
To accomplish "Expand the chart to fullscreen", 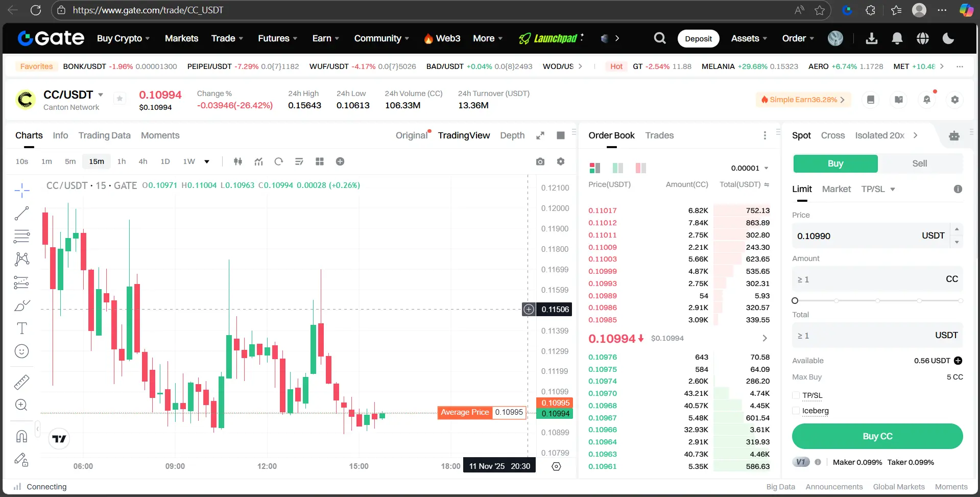I will click(x=540, y=135).
